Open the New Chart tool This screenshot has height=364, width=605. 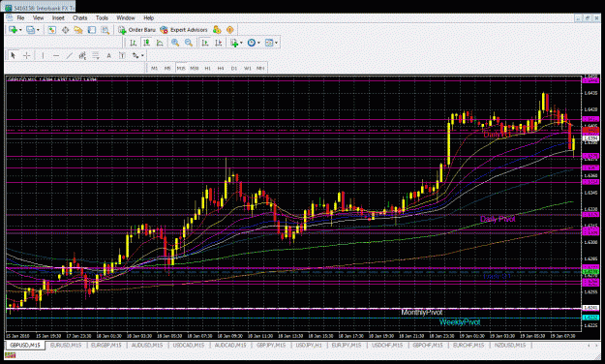14,30
